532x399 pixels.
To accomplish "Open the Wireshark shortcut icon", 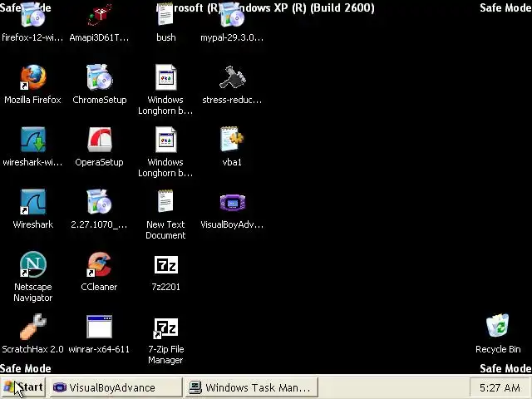I will point(33,202).
